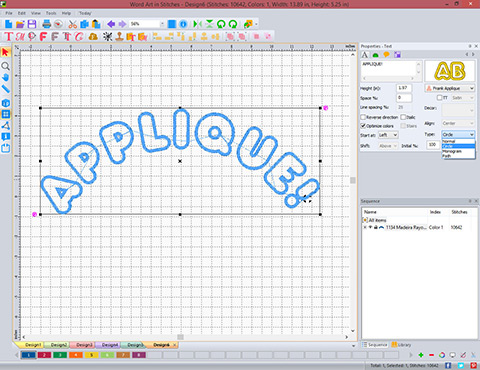480x370 pixels.
Task: Select the hand pan tool
Action: pos(5,77)
